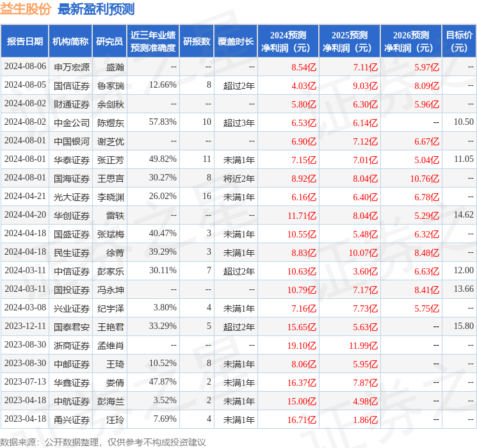Click the 10.76亿 2026 profit forecast
Screen dimensions: 477x448
(x=424, y=179)
